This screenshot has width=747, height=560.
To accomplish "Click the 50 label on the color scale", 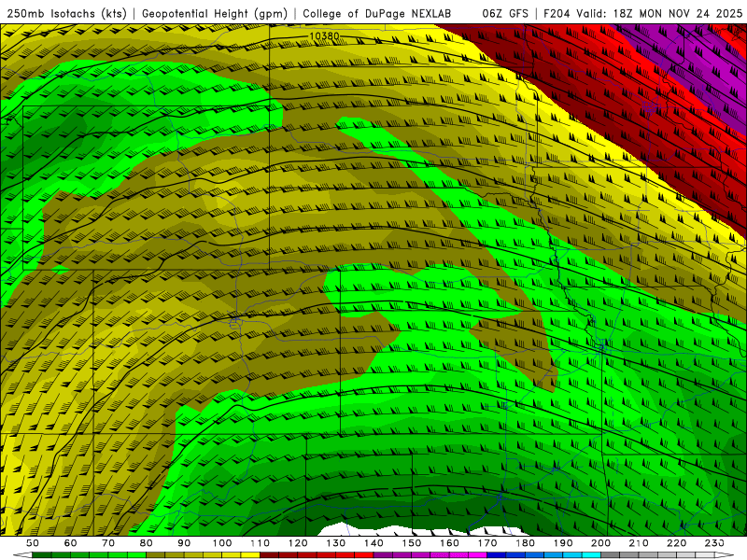I will [33, 543].
